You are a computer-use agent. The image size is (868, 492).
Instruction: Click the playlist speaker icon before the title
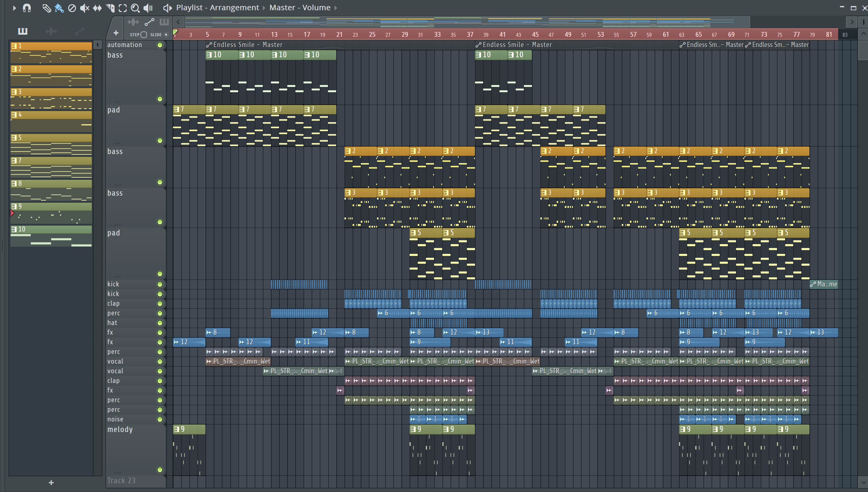point(168,8)
